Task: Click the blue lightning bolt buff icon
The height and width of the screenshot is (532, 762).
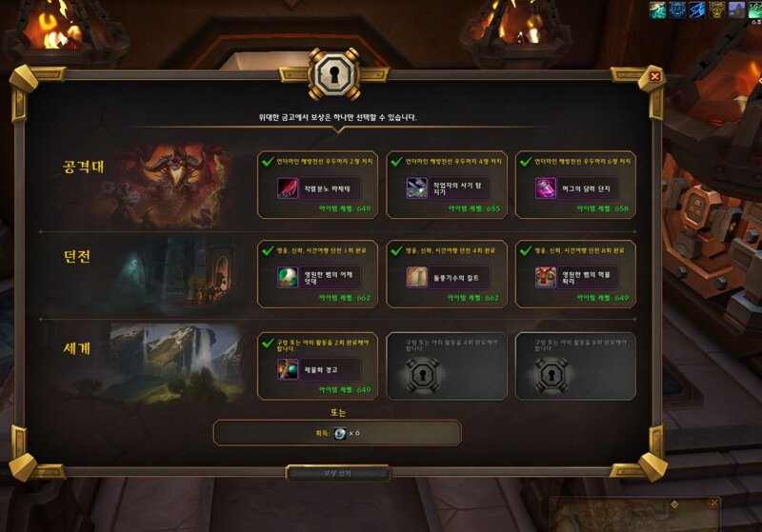Action: pyautogui.click(x=697, y=10)
